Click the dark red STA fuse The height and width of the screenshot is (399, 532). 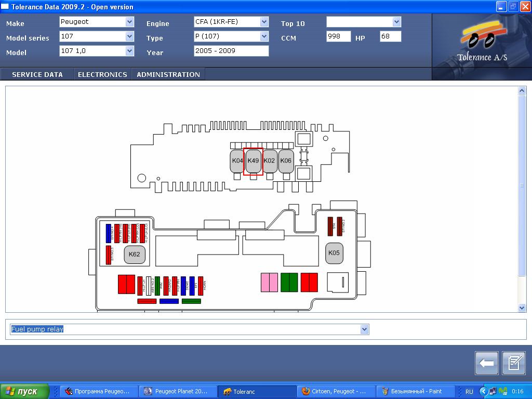click(x=330, y=227)
